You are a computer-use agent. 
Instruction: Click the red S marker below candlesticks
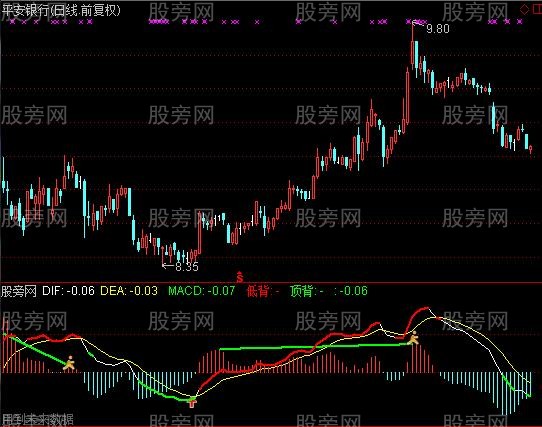240,277
